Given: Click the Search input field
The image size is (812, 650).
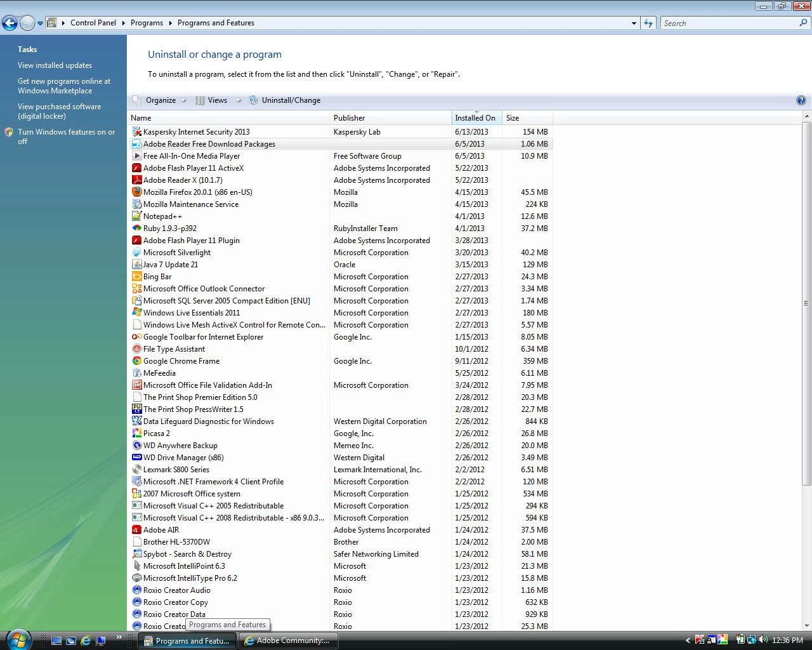Looking at the screenshot, I should [730, 23].
